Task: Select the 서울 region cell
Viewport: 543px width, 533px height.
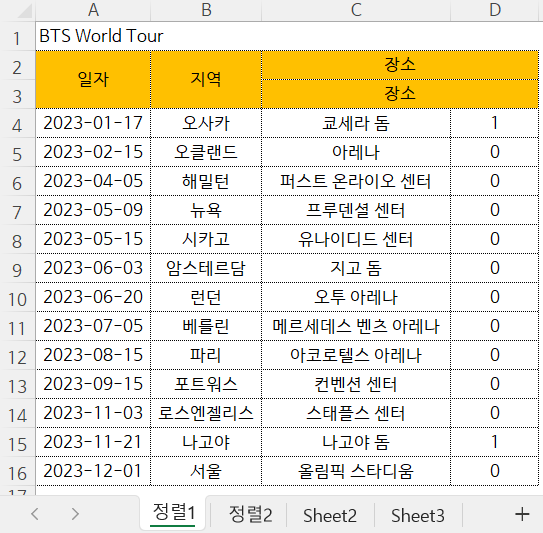Action: pyautogui.click(x=206, y=471)
